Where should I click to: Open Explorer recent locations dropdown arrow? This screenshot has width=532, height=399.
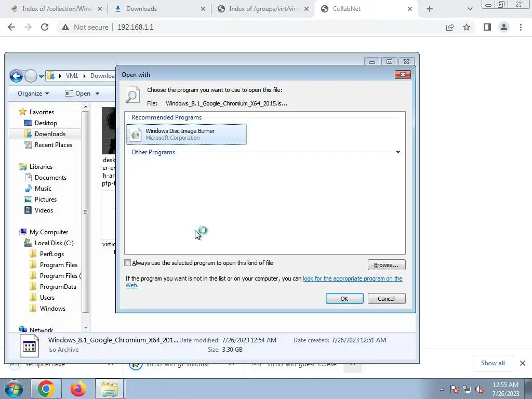[x=41, y=76]
